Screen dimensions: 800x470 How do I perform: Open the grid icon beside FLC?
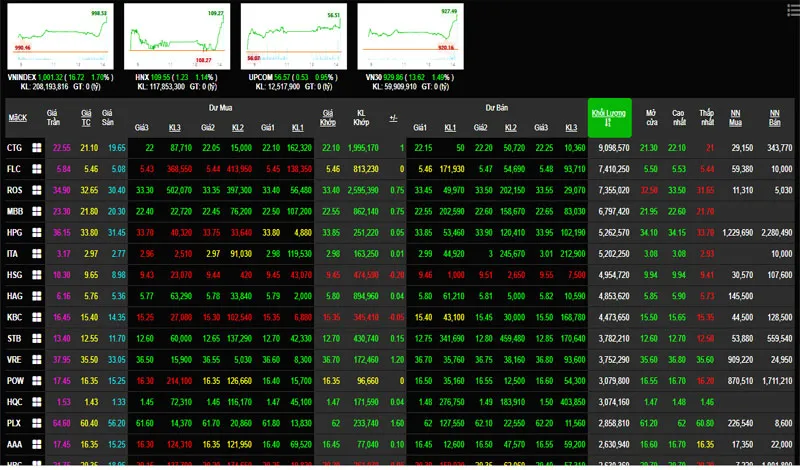[x=37, y=169]
